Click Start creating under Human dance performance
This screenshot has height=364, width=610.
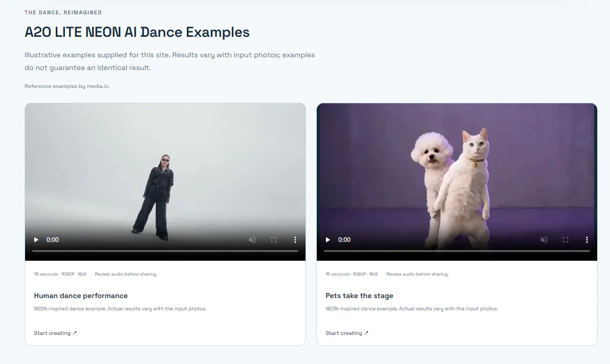(55, 333)
